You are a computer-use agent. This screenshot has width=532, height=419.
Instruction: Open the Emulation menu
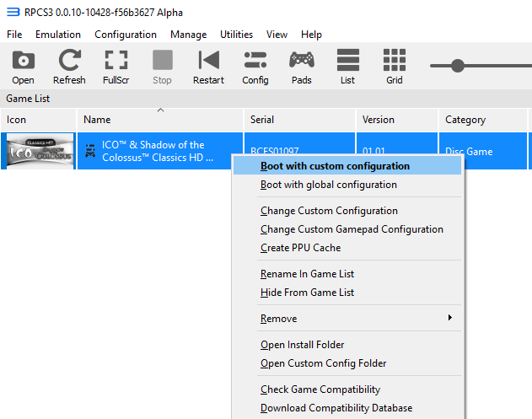(58, 35)
